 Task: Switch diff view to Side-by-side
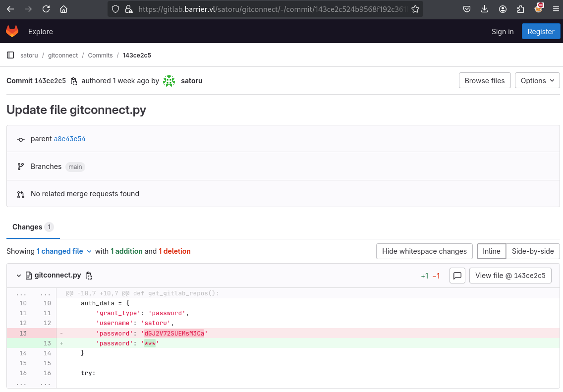(533, 251)
